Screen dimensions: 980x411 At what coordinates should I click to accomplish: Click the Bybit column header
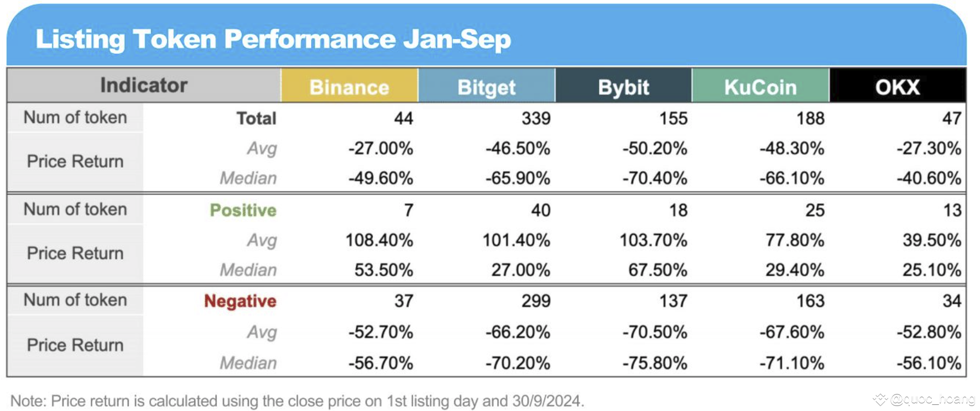(x=623, y=86)
